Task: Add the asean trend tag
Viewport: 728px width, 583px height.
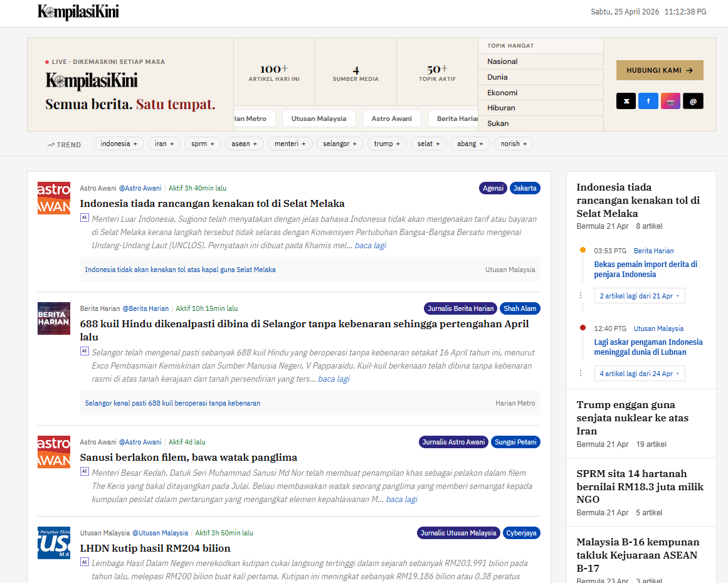Action: coord(244,144)
